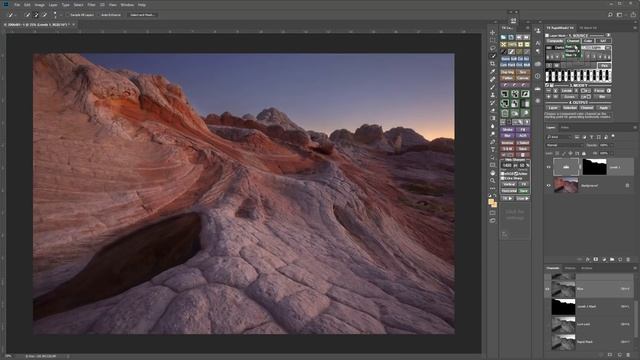Toggle Quick Mask mode icon

coord(493,213)
